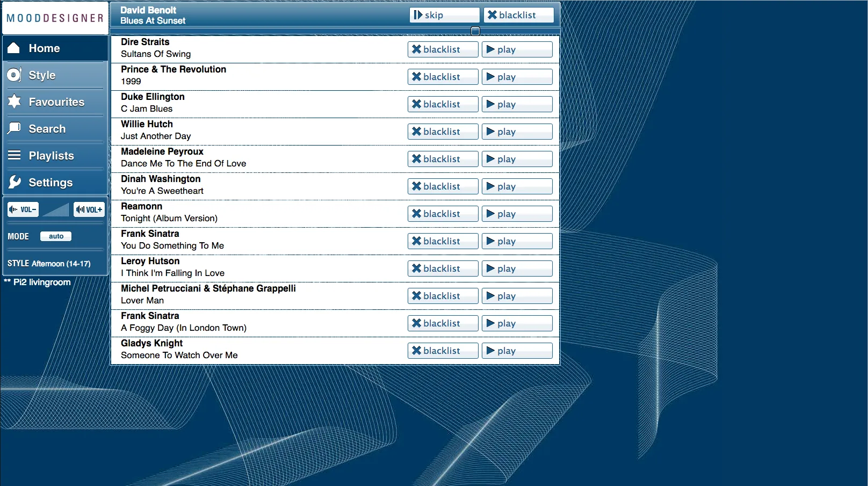Screen dimensions: 868x486
Task: Play Prince & The Revolution 1999
Action: coord(517,77)
